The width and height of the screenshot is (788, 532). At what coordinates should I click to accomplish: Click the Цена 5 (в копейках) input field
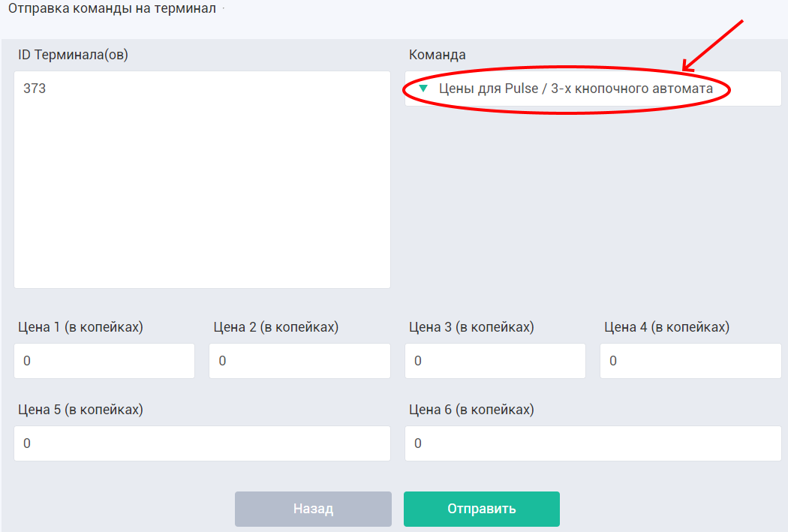point(202,443)
